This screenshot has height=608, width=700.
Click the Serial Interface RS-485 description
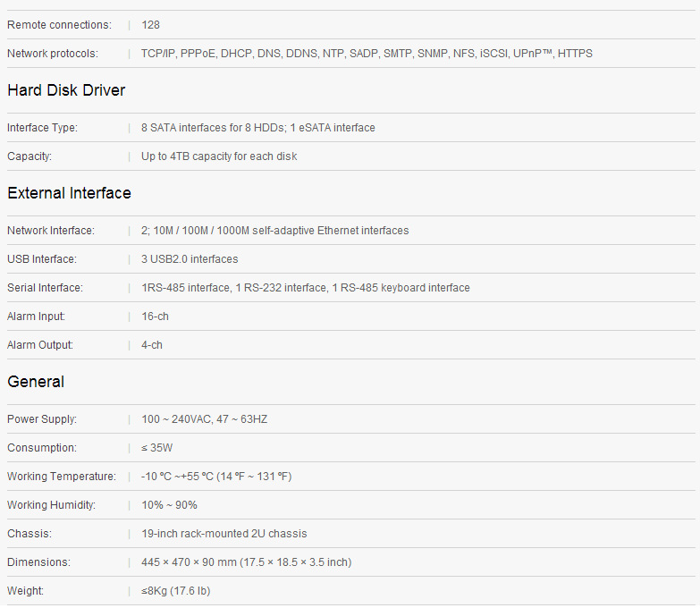(305, 288)
